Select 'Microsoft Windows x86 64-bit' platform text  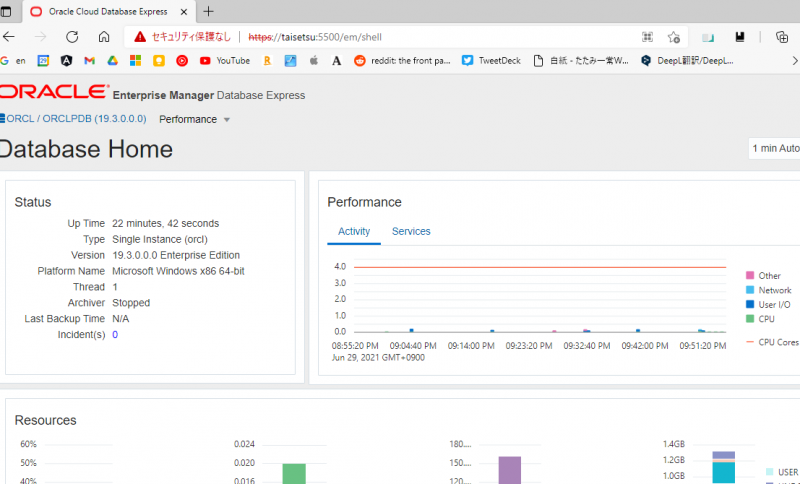coord(178,271)
